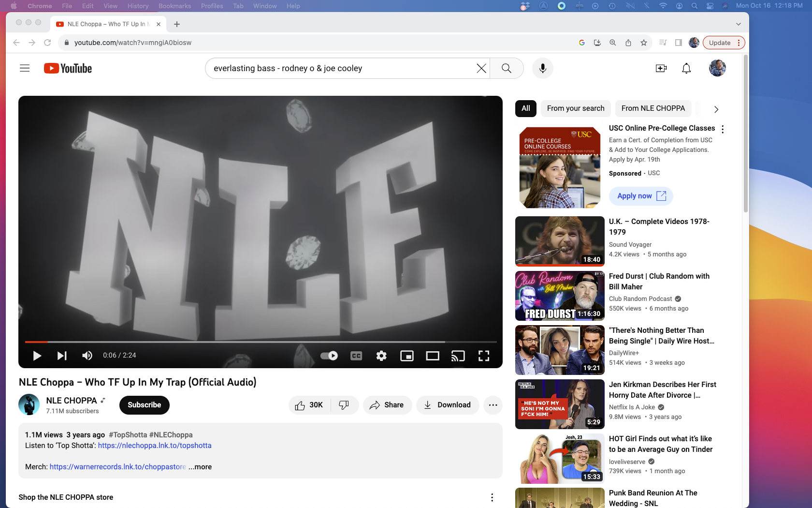The width and height of the screenshot is (812, 508).
Task: Play the video
Action: click(37, 356)
